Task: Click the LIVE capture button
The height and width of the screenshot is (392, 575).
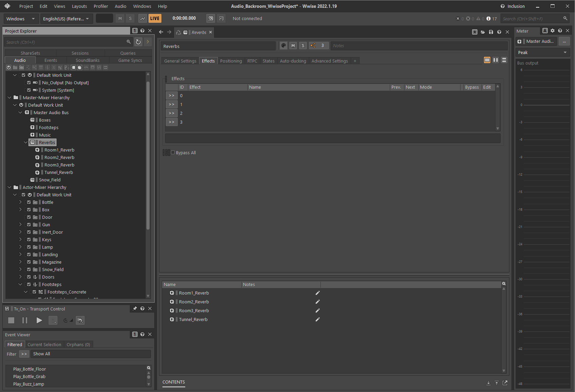Action: 155,19
